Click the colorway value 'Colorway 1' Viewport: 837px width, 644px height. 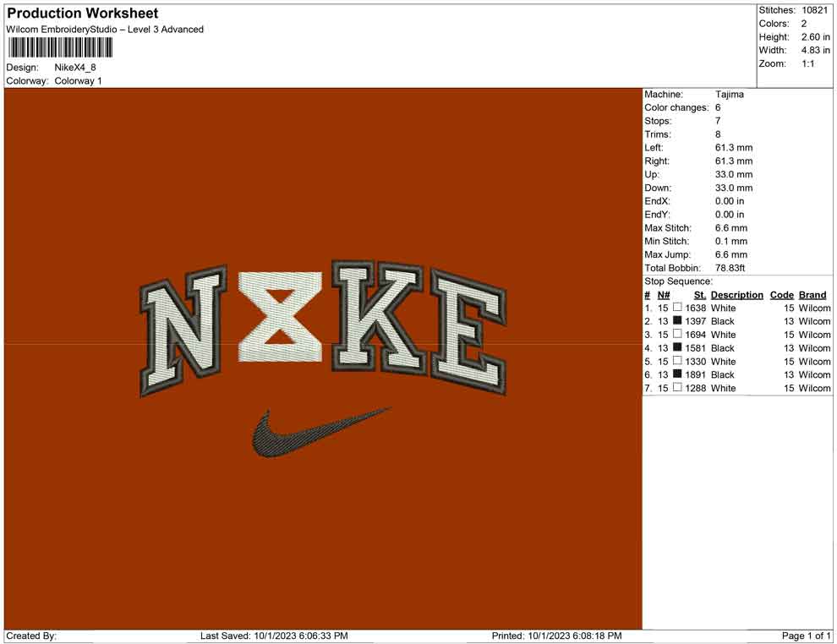(78, 80)
